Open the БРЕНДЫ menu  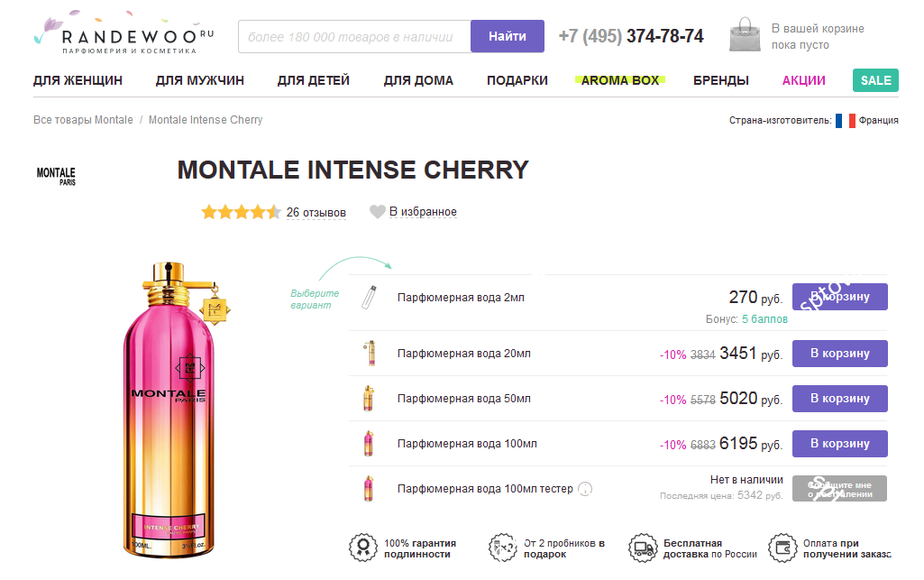[720, 80]
